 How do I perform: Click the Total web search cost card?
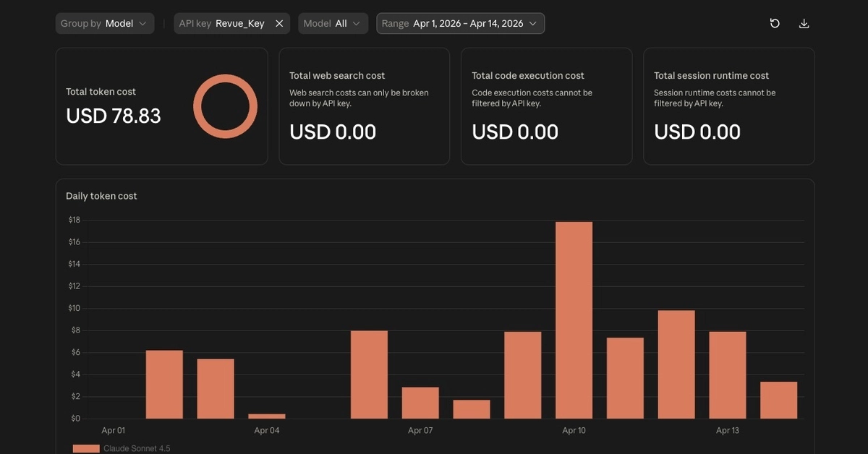pyautogui.click(x=364, y=106)
